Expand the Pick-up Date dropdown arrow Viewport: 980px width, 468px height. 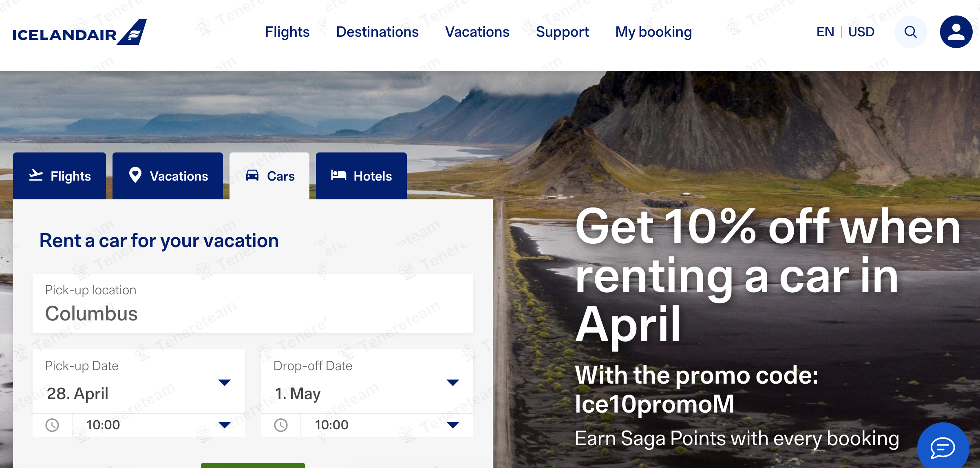coord(224,382)
